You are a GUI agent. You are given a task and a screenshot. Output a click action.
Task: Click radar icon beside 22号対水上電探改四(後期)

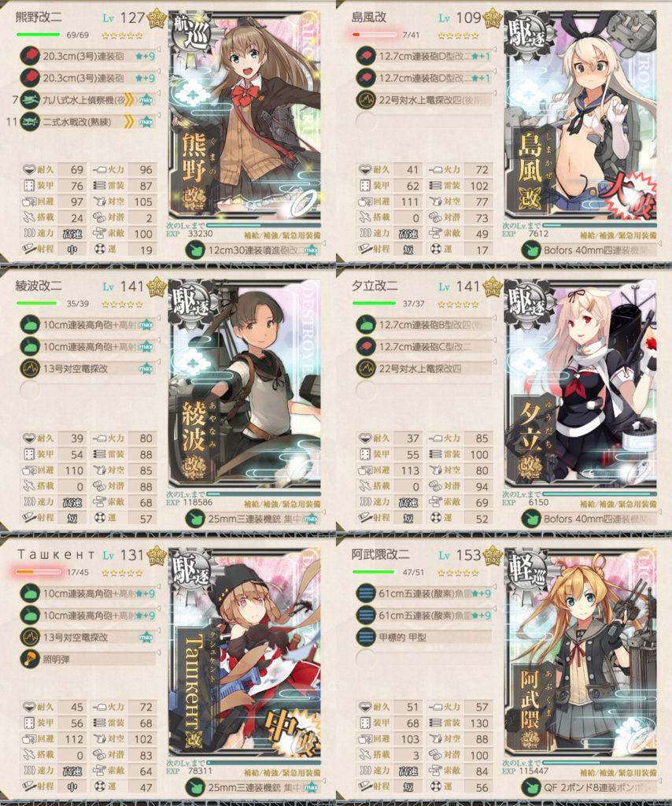point(366,99)
